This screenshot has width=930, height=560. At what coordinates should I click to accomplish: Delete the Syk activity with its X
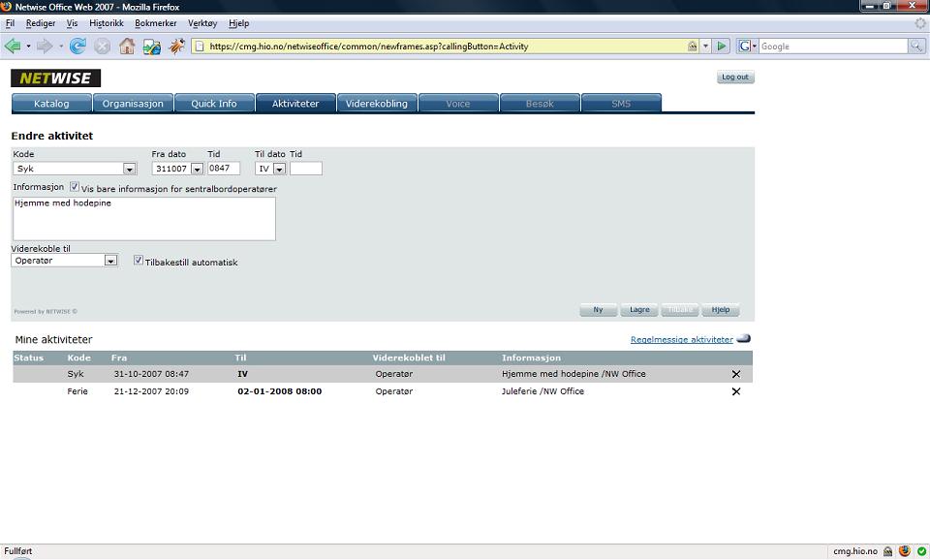click(x=736, y=374)
